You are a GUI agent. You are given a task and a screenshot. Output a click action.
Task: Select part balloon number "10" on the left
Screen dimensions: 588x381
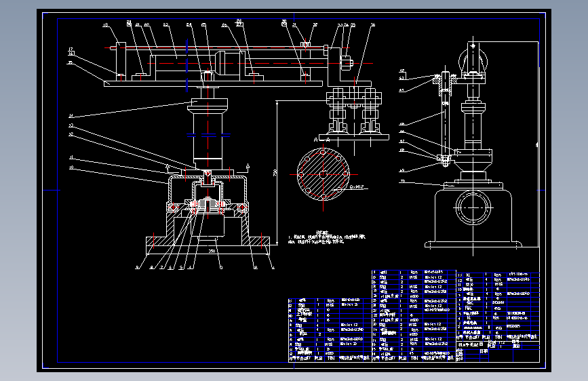pos(71,167)
